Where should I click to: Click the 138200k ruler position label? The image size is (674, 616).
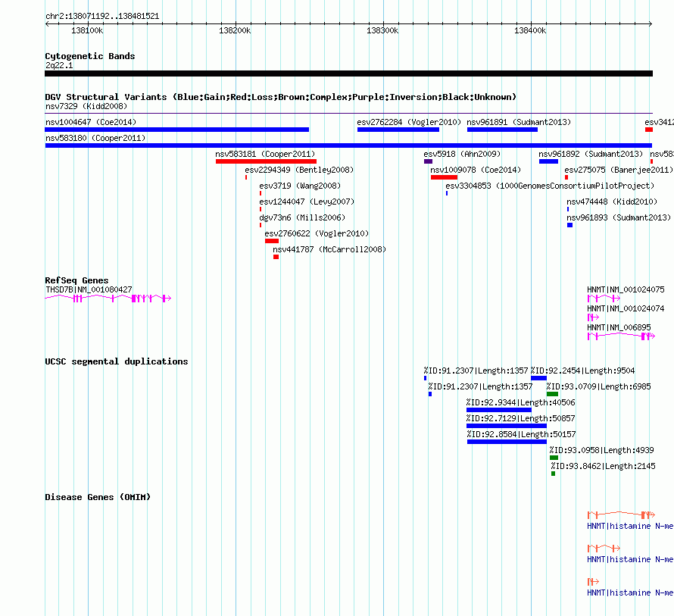click(x=235, y=30)
